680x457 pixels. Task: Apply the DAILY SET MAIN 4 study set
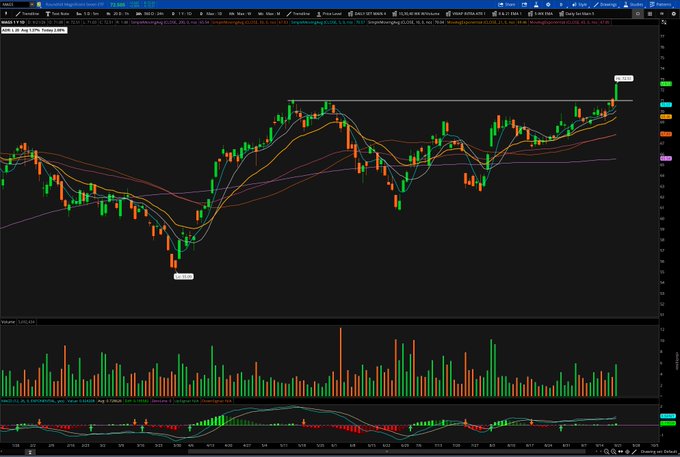(367, 13)
